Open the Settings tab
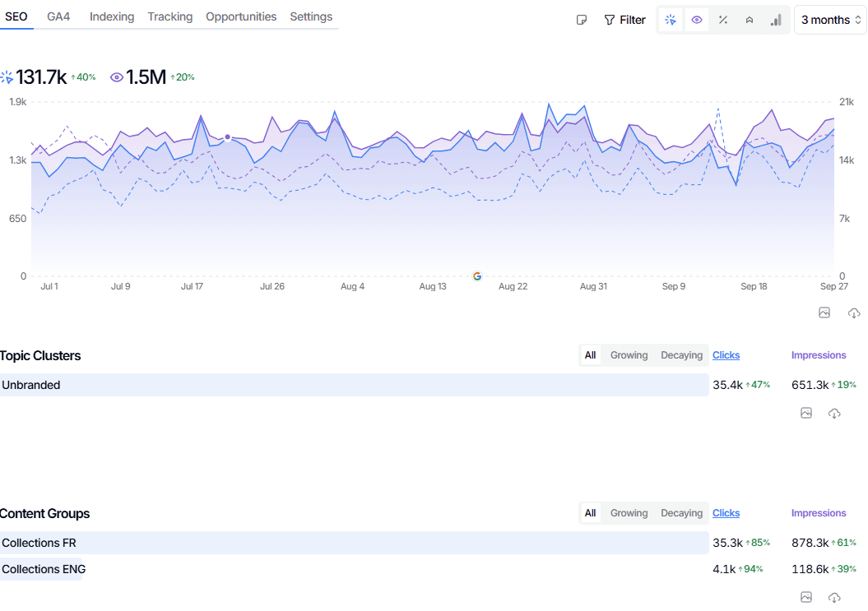 point(311,16)
